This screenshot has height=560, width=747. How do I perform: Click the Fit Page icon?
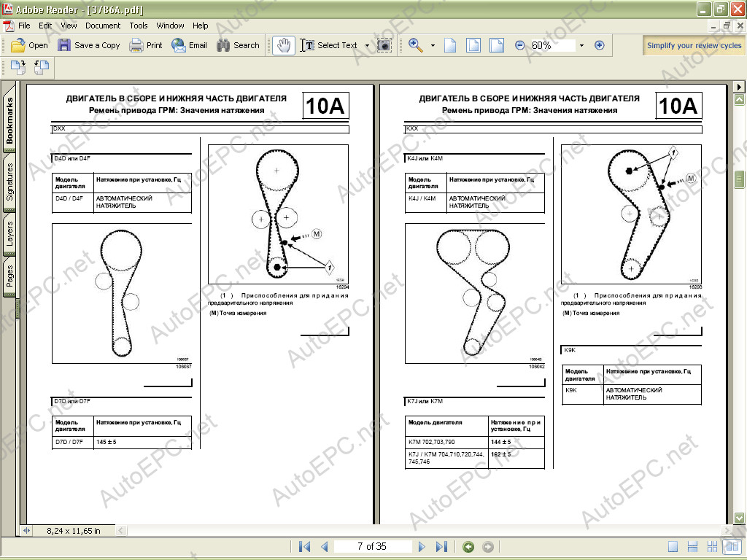point(473,45)
